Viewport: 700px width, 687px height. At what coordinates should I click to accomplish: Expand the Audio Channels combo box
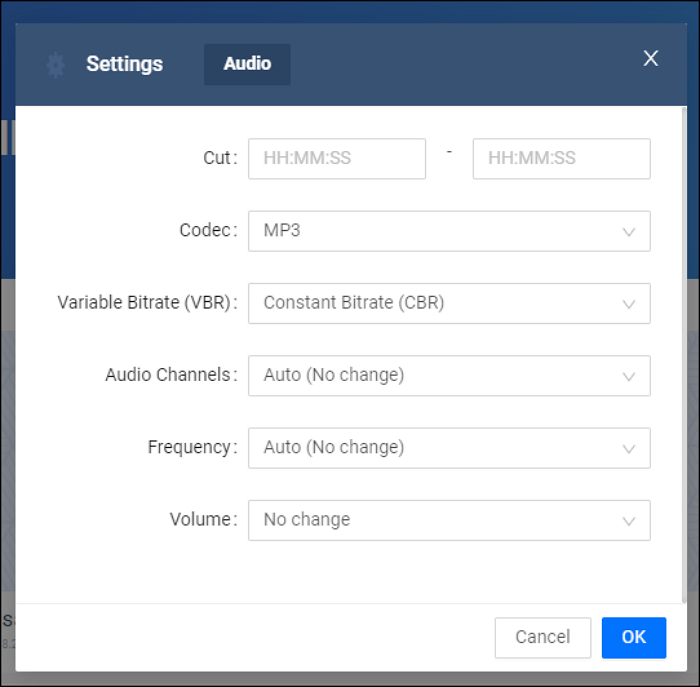click(x=449, y=376)
